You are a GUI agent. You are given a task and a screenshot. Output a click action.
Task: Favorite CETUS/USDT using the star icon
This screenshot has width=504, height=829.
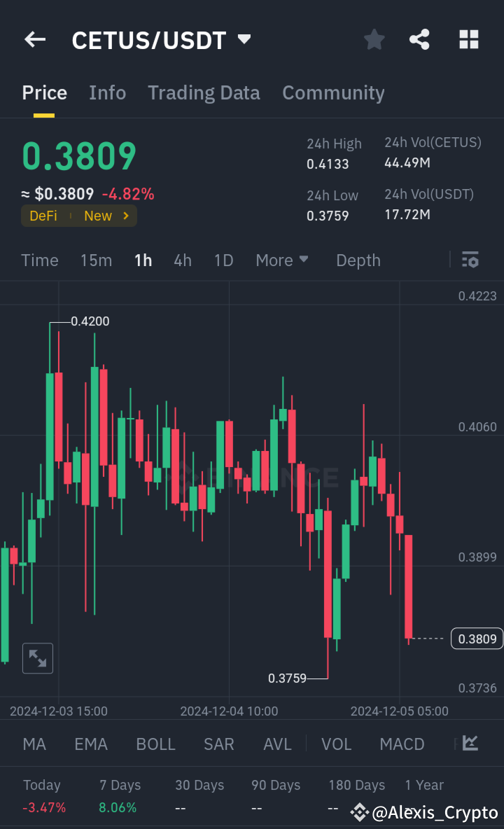pos(374,39)
